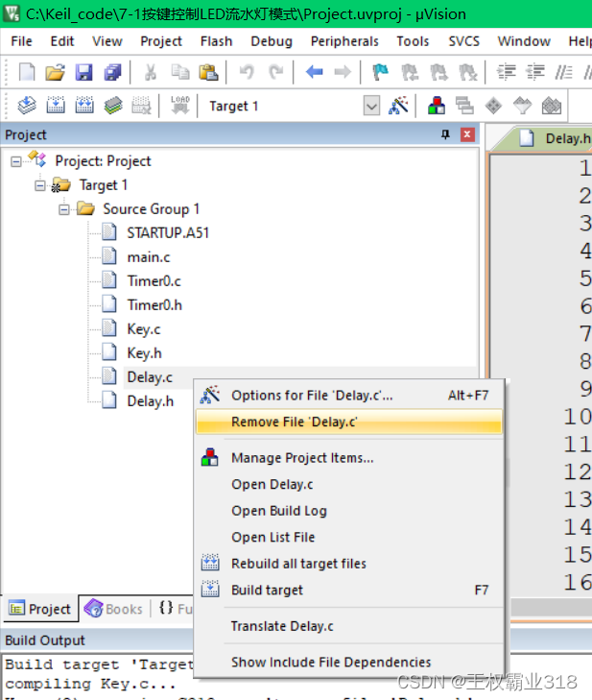
Task: Select main.c in project tree
Action: click(x=149, y=257)
